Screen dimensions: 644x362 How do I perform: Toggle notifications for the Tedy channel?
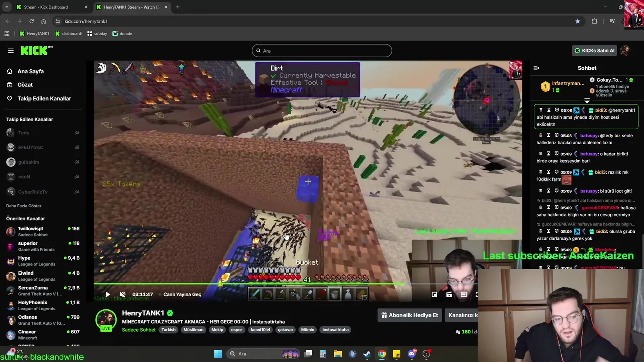(77, 133)
